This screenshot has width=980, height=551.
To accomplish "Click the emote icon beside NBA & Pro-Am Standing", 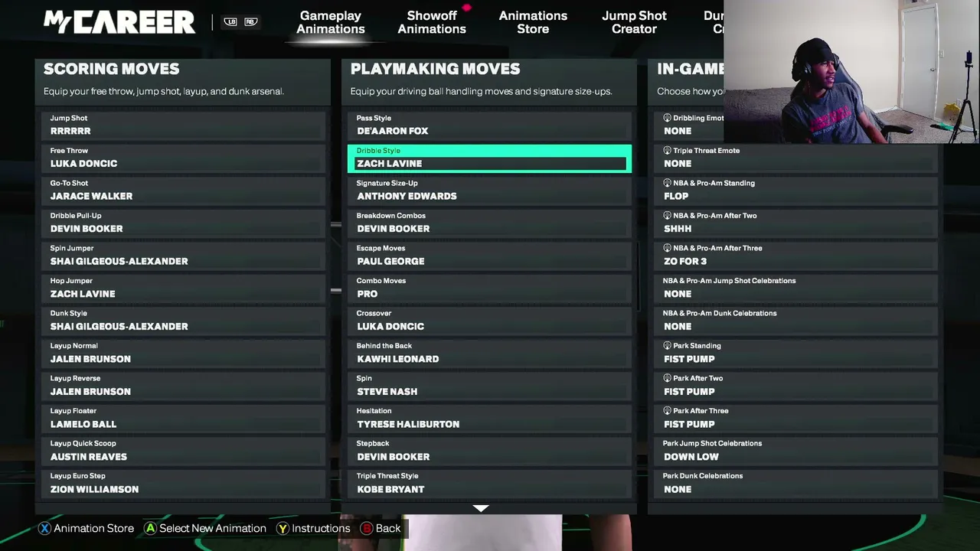I will tap(667, 183).
